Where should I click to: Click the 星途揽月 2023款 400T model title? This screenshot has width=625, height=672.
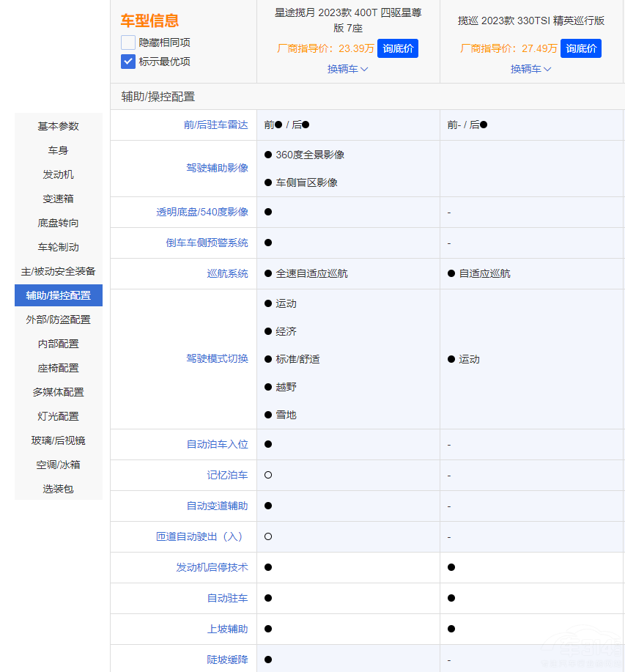(x=348, y=21)
